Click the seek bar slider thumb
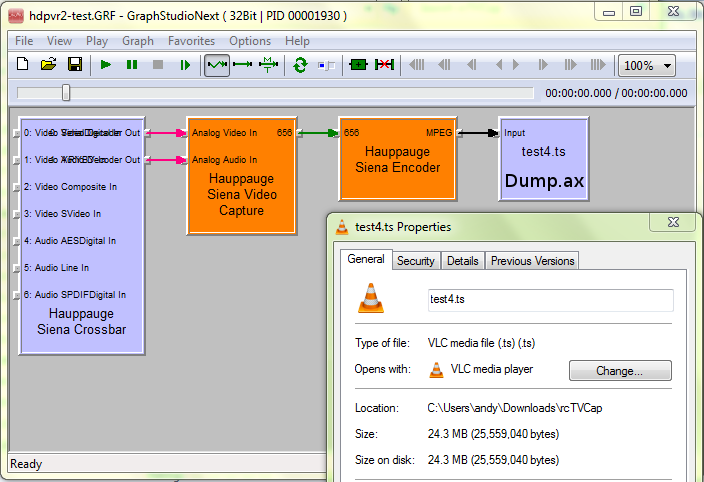The image size is (704, 482). click(x=66, y=92)
